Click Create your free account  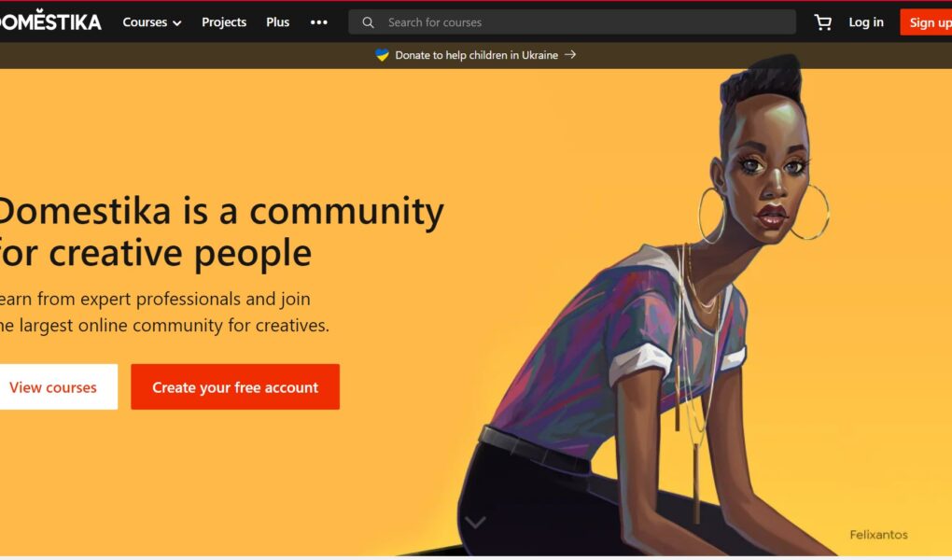(x=235, y=387)
